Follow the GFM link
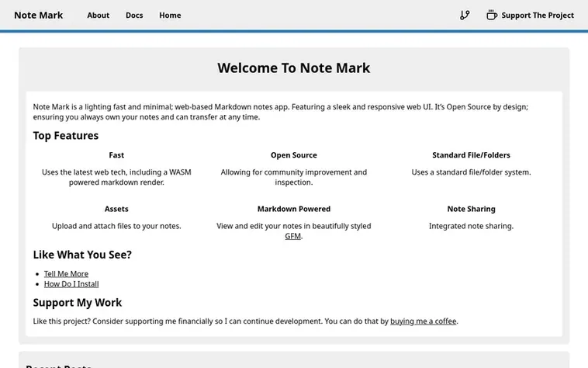Viewport: 588px width, 368px height. point(293,236)
